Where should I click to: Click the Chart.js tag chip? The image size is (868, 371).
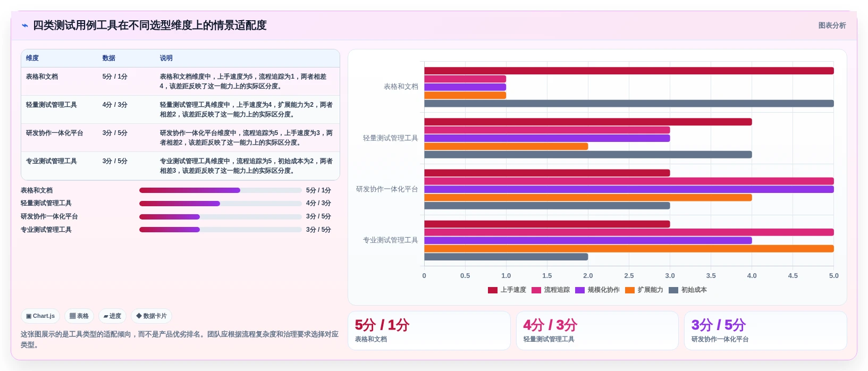[x=40, y=316]
